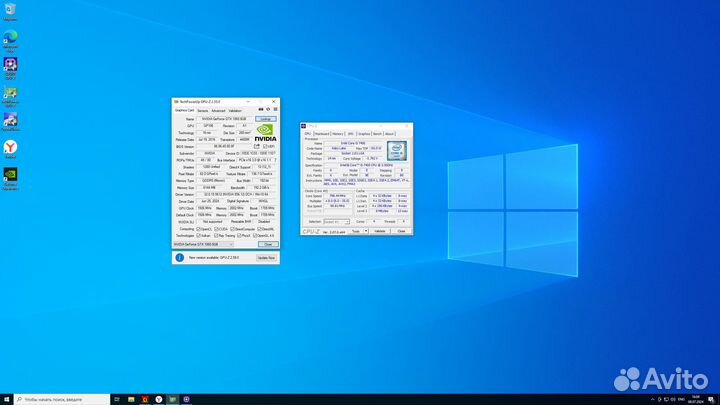Toggle the OpenCL checkbox
This screenshot has height=405, width=720.
tap(198, 229)
